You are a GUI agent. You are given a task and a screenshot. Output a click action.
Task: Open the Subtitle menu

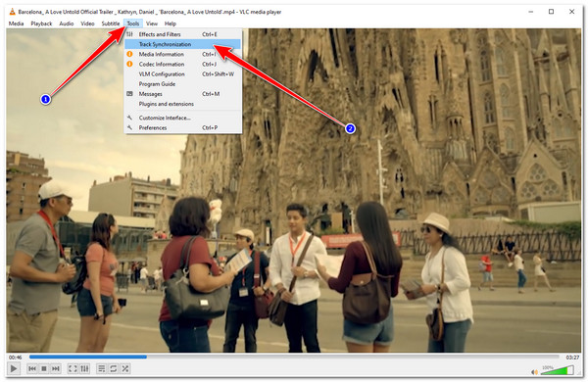(110, 24)
